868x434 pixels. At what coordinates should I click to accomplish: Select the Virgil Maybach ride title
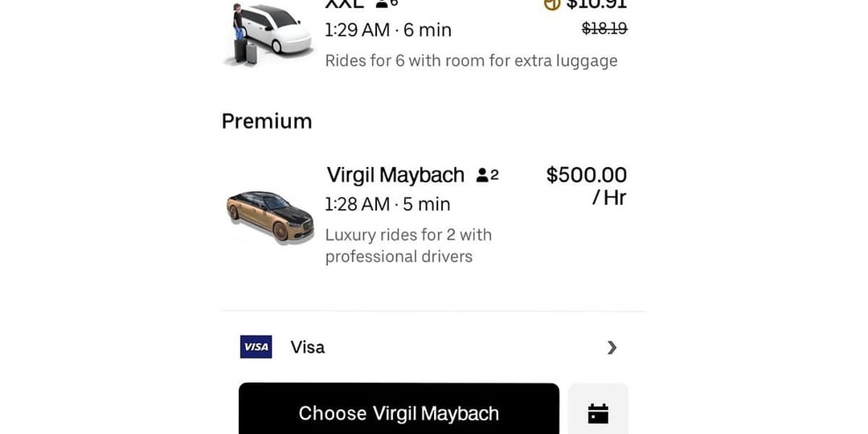pos(395,174)
